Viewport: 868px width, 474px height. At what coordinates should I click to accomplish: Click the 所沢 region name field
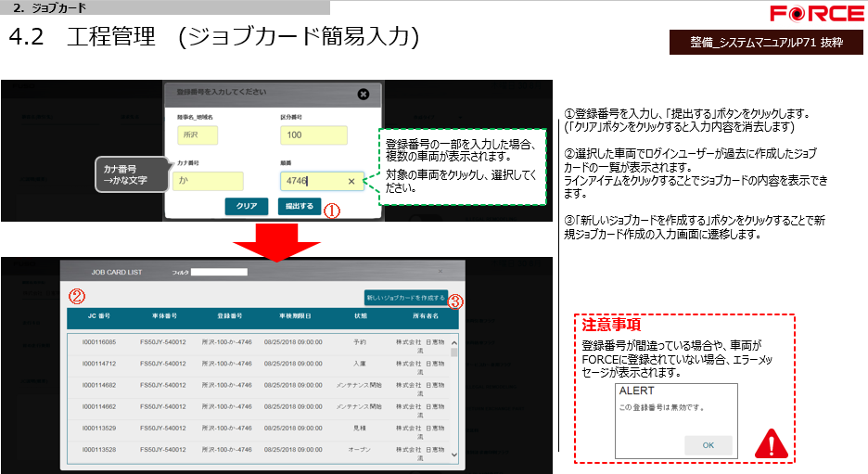tap(197, 135)
